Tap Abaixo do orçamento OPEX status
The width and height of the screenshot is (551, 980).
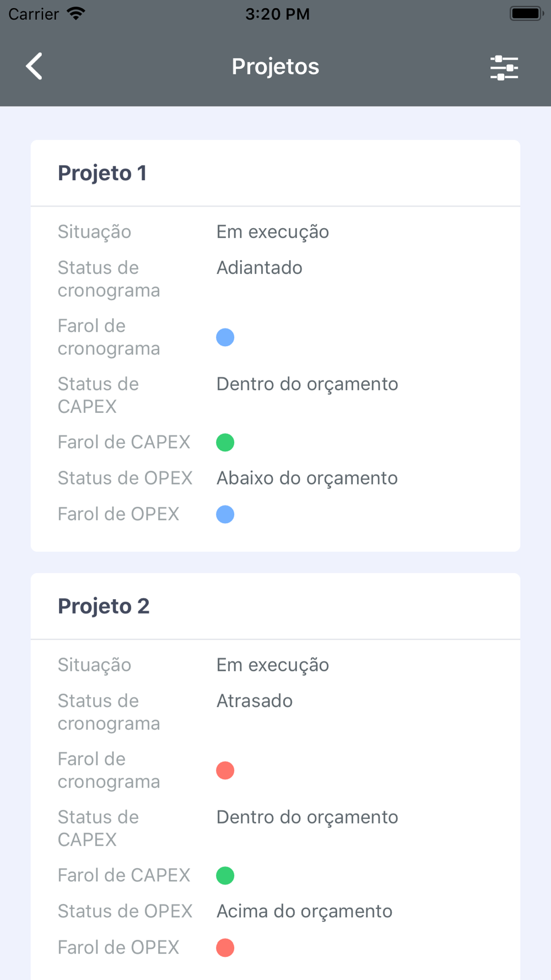point(307,478)
